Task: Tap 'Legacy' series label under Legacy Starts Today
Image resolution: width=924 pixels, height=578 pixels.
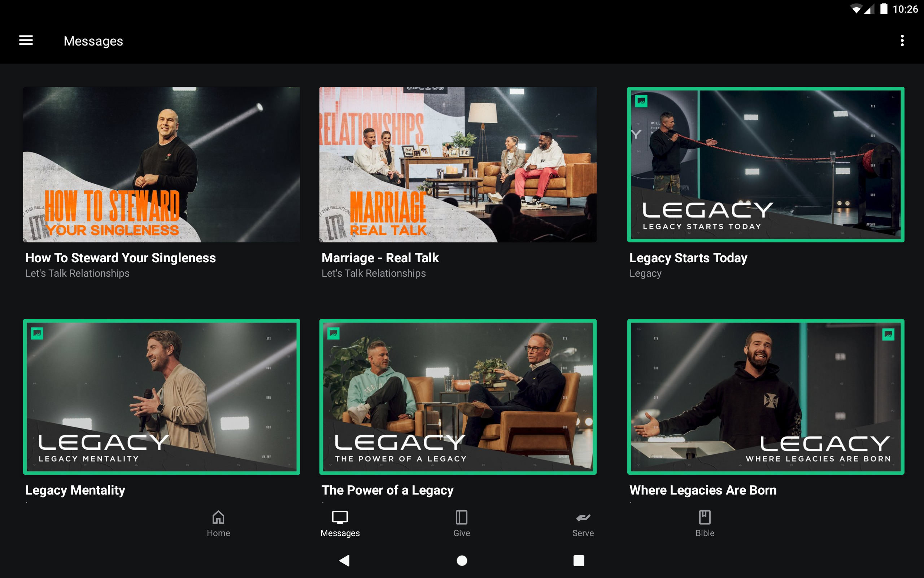Action: coord(646,273)
